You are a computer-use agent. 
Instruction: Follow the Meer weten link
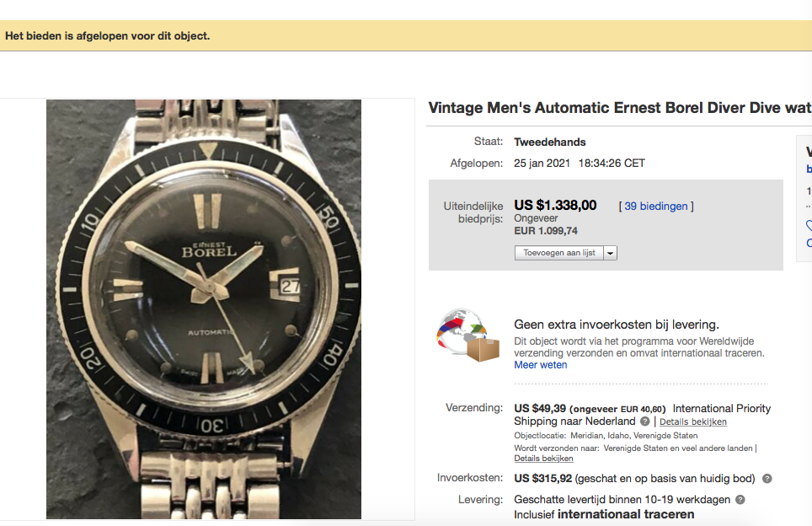pos(540,365)
